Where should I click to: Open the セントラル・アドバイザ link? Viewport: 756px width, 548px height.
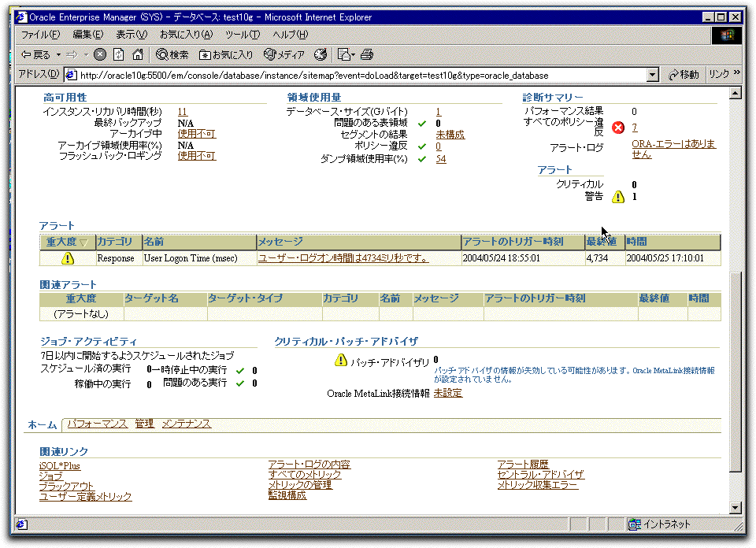540,474
